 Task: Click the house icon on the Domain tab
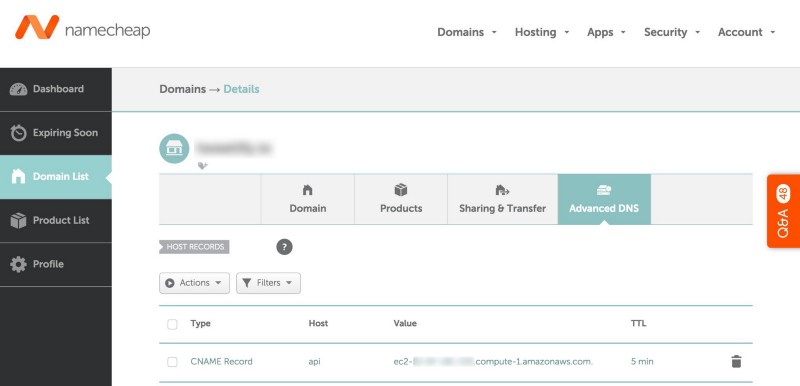tap(308, 190)
